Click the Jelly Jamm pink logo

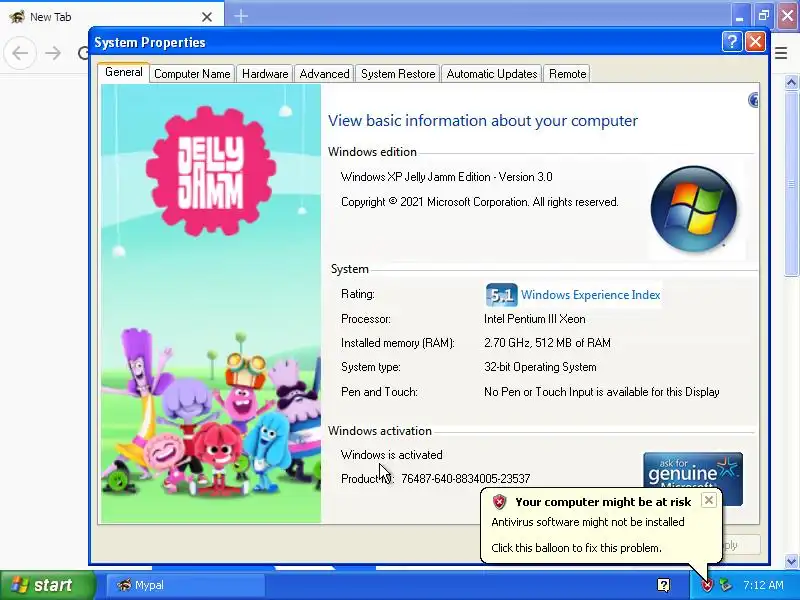[x=211, y=171]
